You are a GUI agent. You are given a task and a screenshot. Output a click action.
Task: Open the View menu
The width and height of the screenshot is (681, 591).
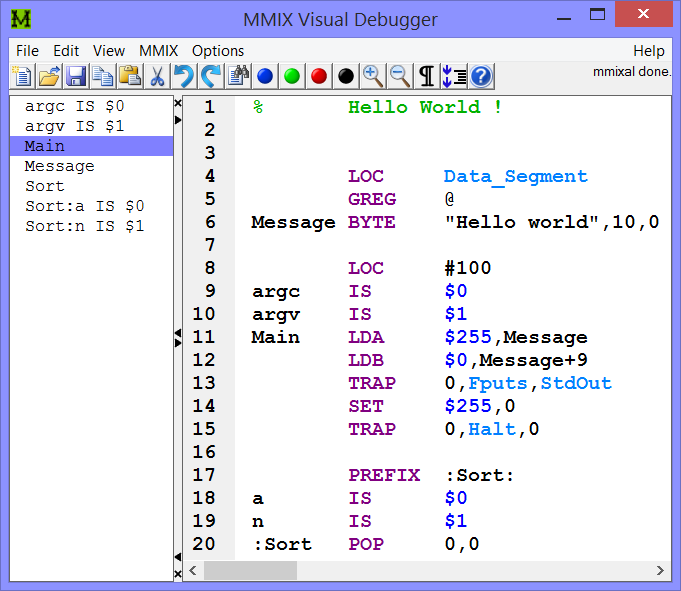pyautogui.click(x=109, y=51)
